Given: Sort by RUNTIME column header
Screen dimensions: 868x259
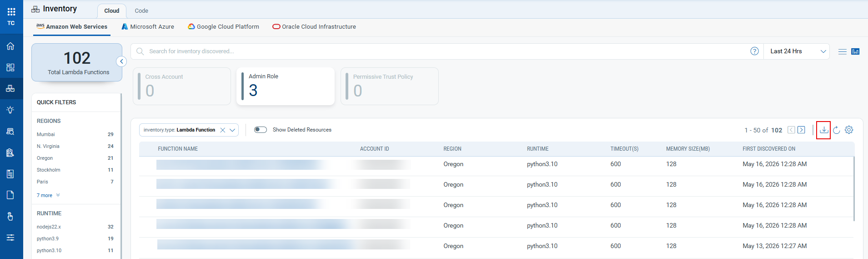Looking at the screenshot, I should point(538,149).
